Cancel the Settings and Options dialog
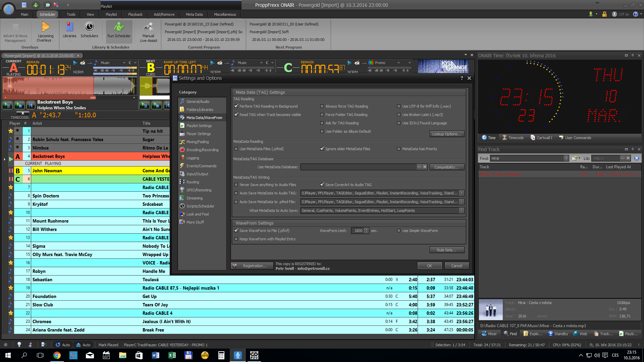 click(x=457, y=266)
